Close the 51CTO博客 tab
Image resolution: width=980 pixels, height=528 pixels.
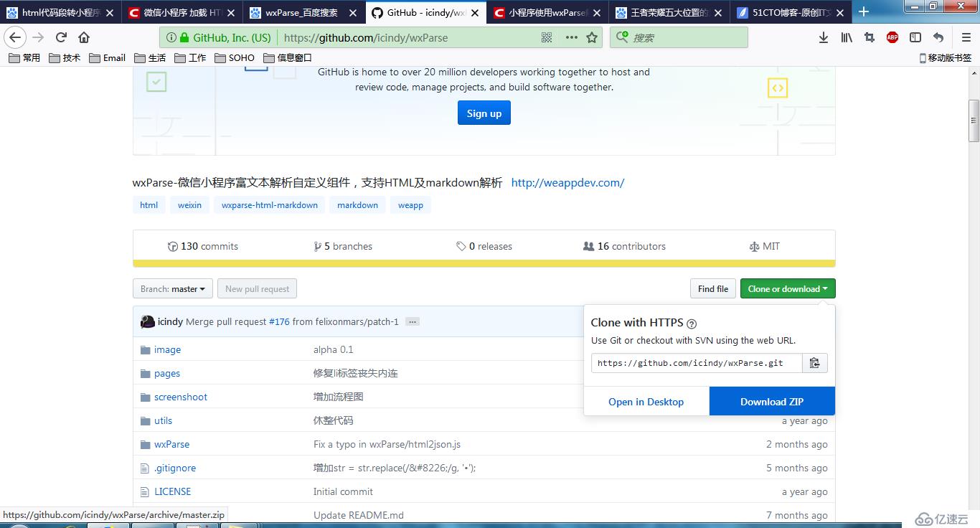(x=841, y=13)
